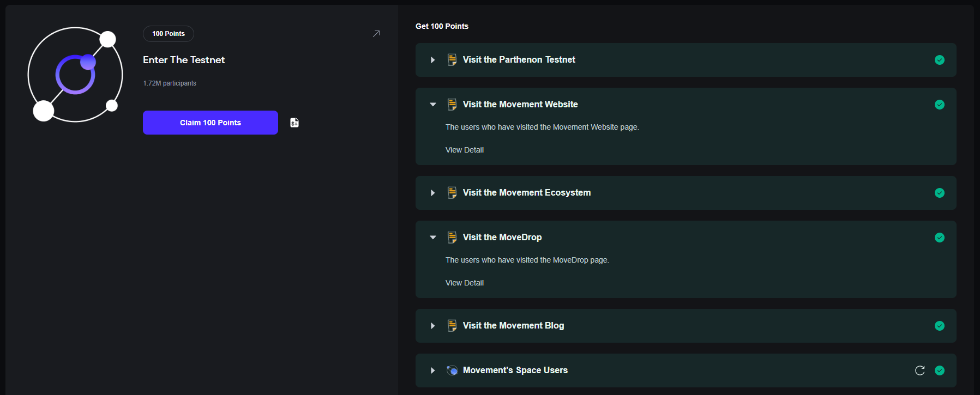Expand the Visit the Parthenon Testnet task

click(x=432, y=60)
